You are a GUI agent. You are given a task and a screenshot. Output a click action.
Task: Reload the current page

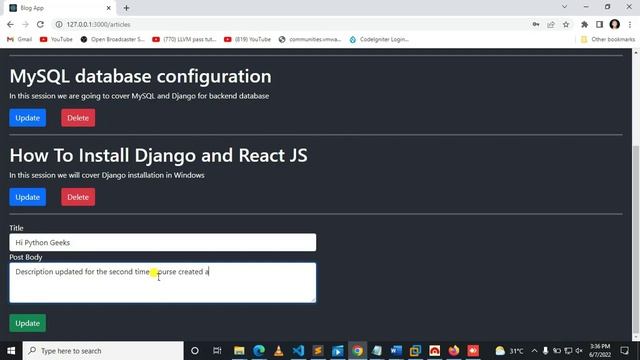[40, 24]
